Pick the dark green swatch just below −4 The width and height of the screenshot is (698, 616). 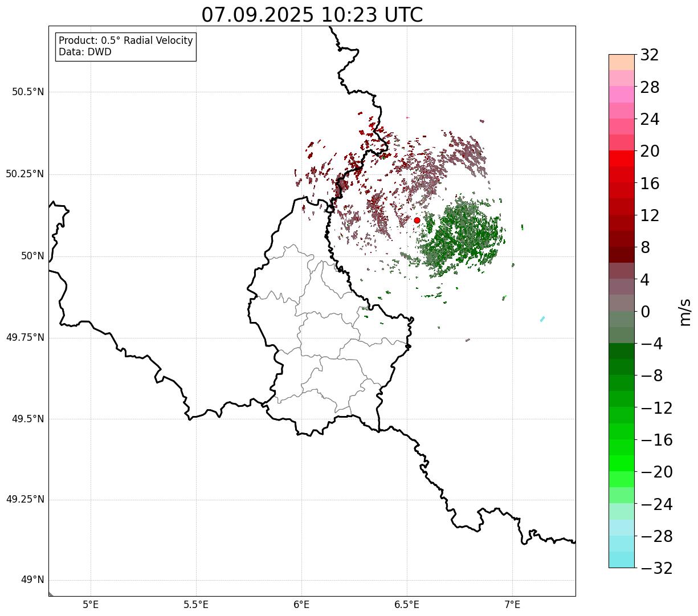tap(622, 351)
